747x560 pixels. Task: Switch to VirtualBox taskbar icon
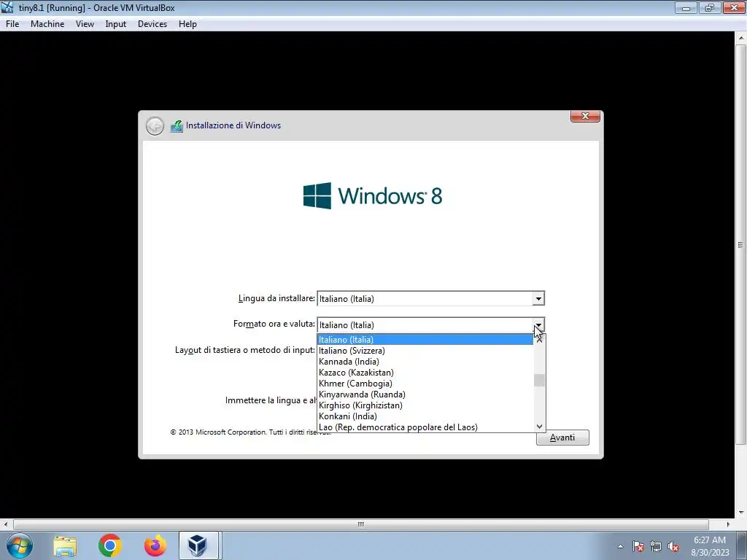pos(198,545)
